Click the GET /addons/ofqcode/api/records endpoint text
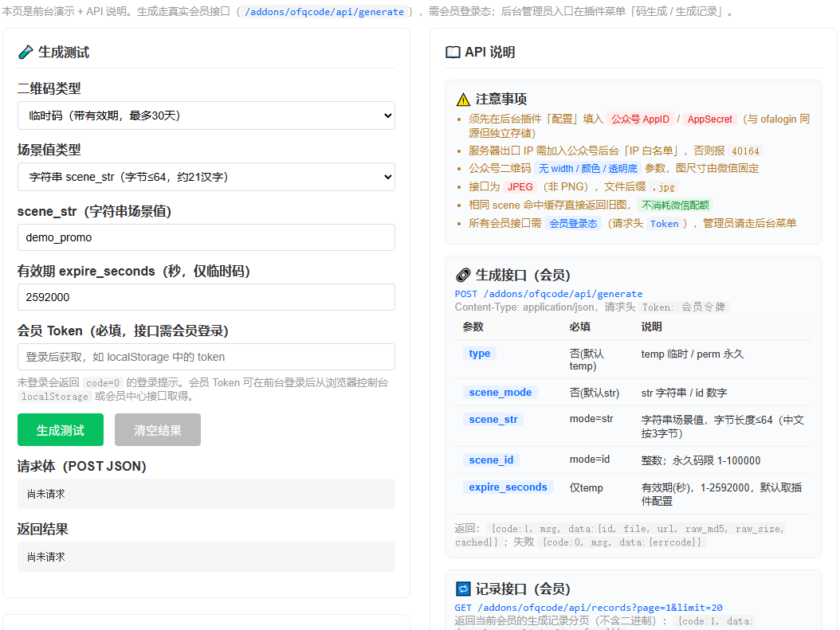The height and width of the screenshot is (630, 840). click(x=588, y=608)
